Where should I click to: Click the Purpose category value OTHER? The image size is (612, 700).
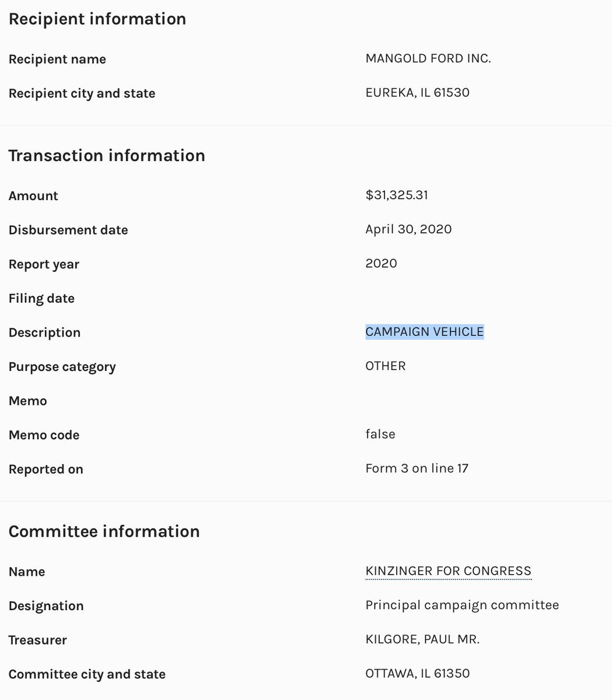385,366
